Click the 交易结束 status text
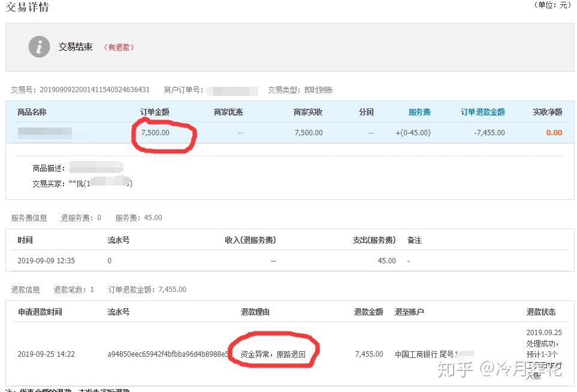577x392 pixels. click(75, 47)
